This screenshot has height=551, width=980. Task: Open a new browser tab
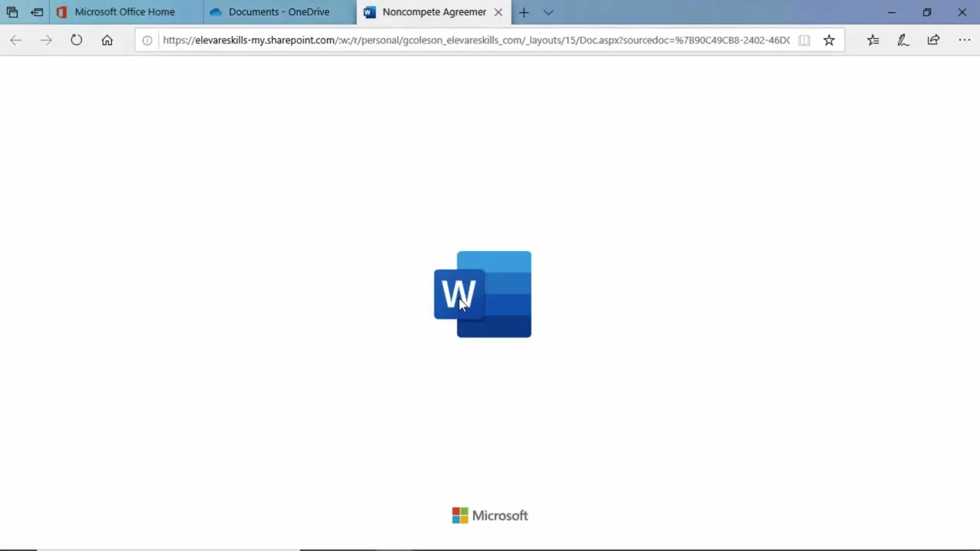(x=524, y=12)
